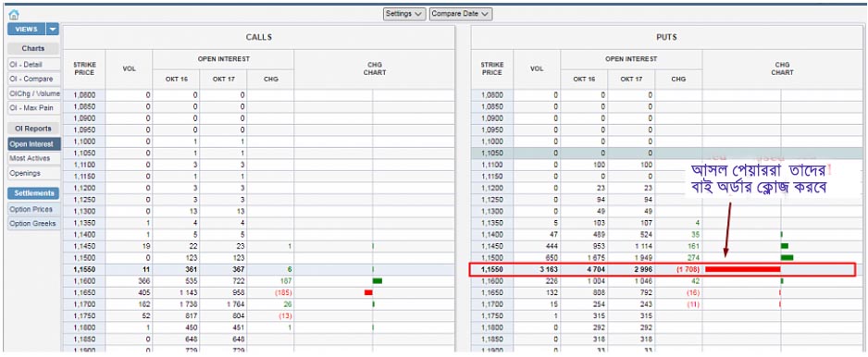This screenshot has height=357, width=868.
Task: Click the red change bar for puts 1,1550
Action: pyautogui.click(x=742, y=269)
